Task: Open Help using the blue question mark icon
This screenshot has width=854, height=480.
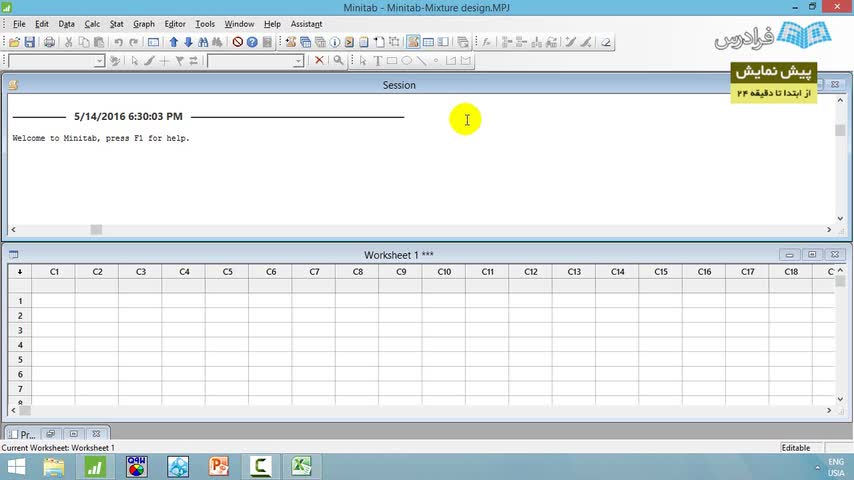Action: pos(252,42)
